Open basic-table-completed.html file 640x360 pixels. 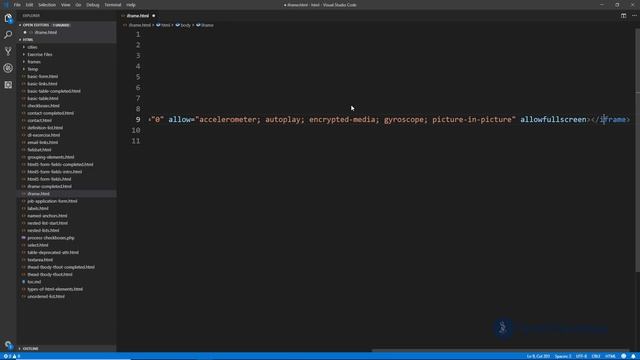pyautogui.click(x=54, y=91)
